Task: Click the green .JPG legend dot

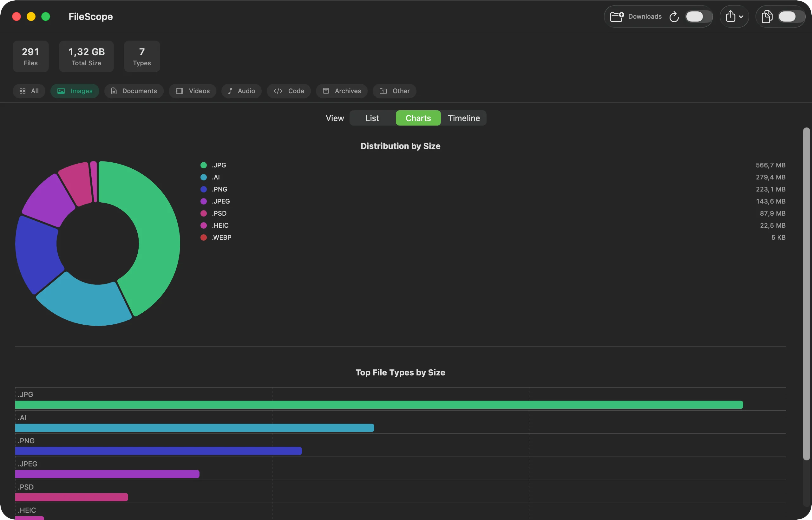Action: [x=204, y=165]
